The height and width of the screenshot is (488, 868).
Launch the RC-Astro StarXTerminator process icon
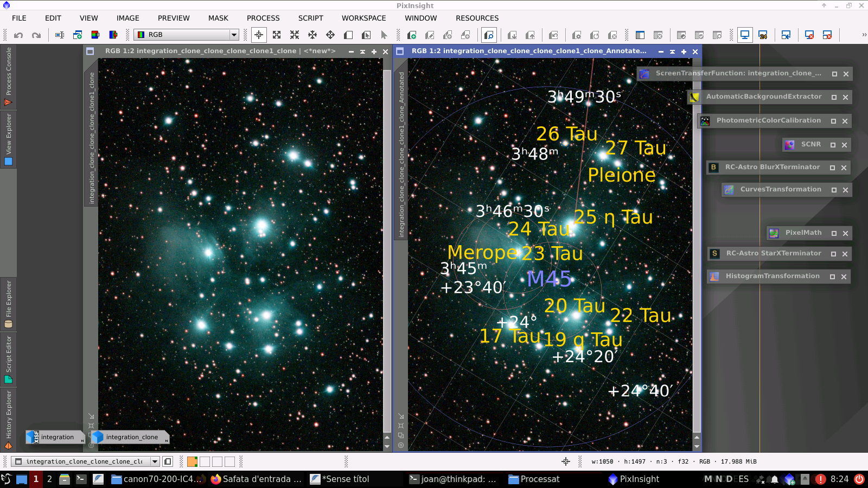tap(714, 253)
